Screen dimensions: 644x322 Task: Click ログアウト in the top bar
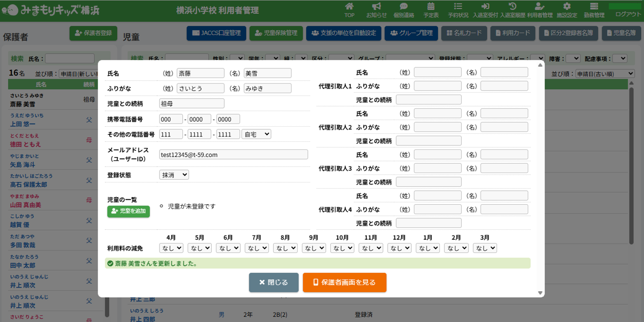point(628,14)
